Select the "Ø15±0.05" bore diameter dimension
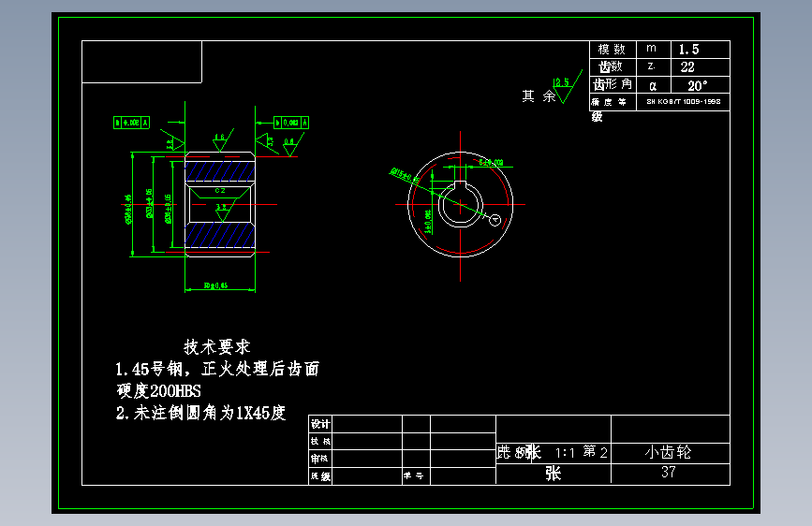Viewport: 812px width, 526px height. pos(405,176)
